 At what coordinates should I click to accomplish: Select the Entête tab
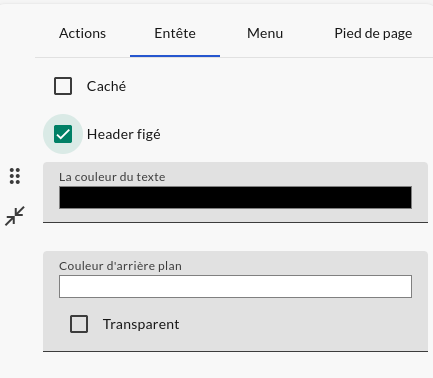[x=175, y=33]
